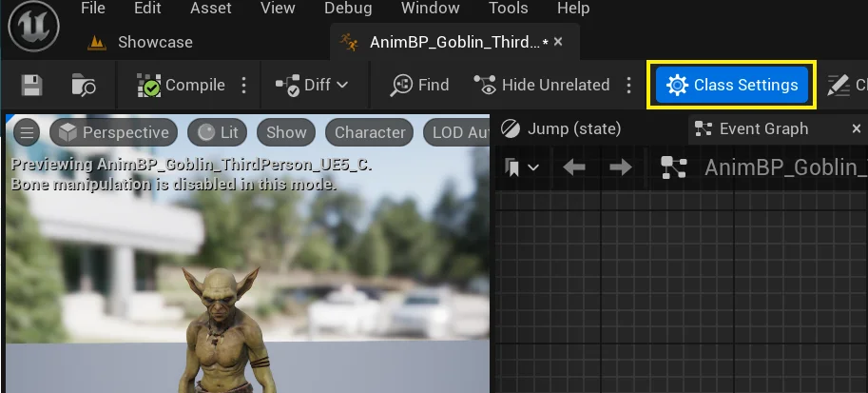
Task: Click the Browse to asset icon
Action: (x=84, y=86)
